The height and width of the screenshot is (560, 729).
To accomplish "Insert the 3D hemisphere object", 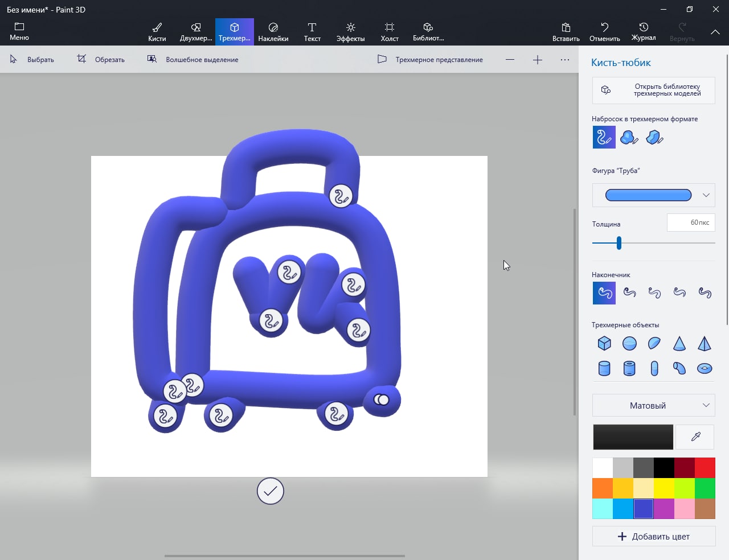I will tap(654, 343).
